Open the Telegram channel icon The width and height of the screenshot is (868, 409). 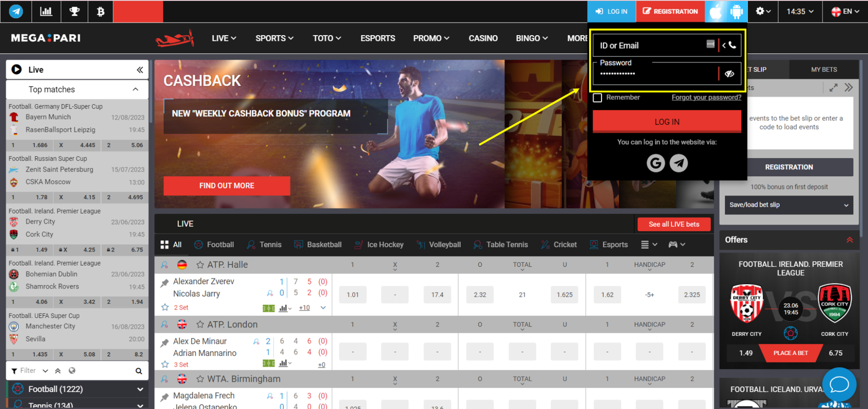(16, 11)
